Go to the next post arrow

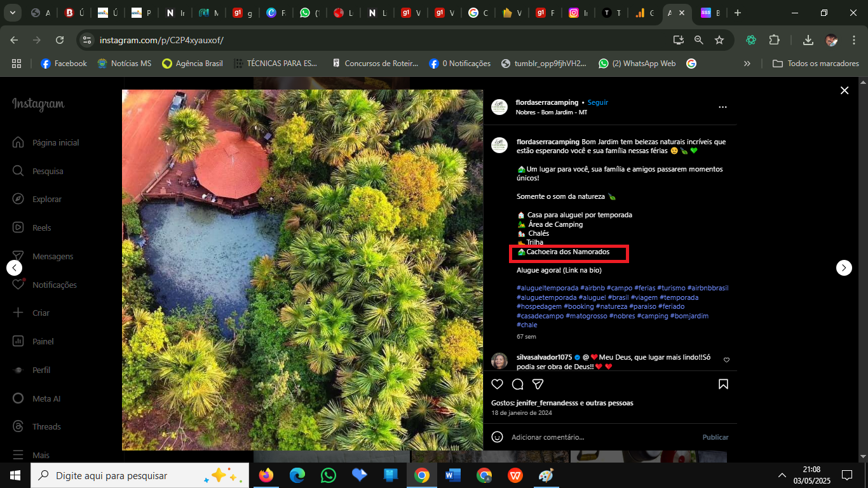(x=843, y=268)
